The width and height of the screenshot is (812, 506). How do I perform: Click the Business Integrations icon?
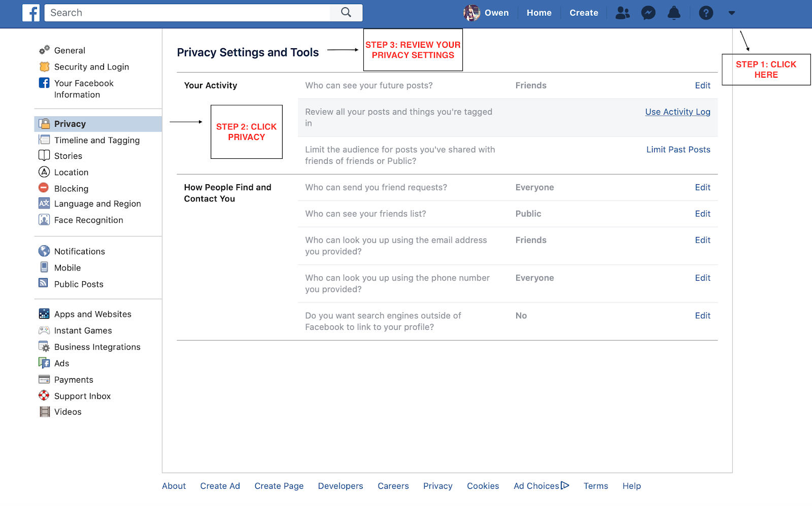(x=44, y=347)
